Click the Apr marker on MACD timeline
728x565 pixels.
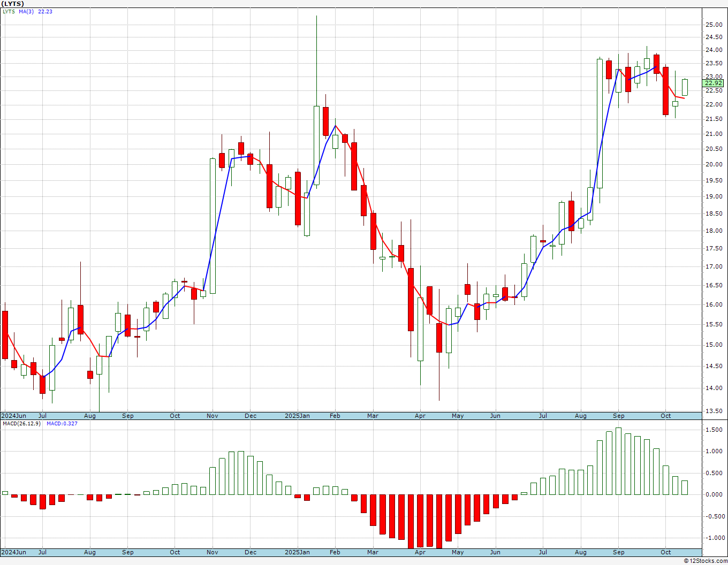click(x=420, y=552)
